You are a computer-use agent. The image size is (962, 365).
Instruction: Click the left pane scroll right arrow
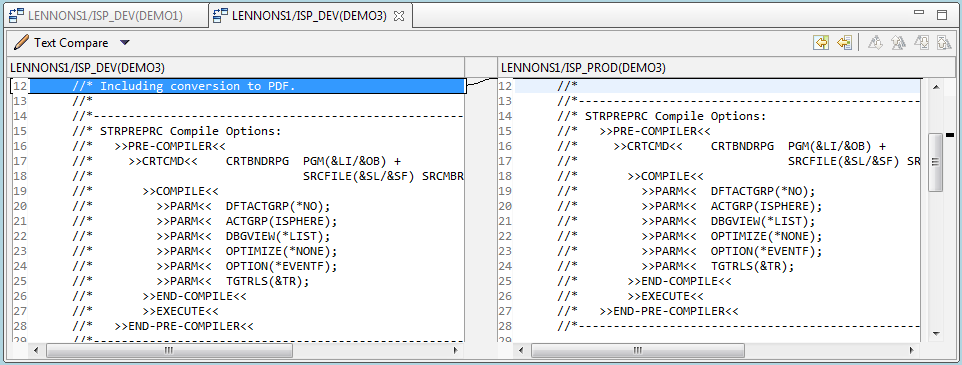tap(456, 350)
